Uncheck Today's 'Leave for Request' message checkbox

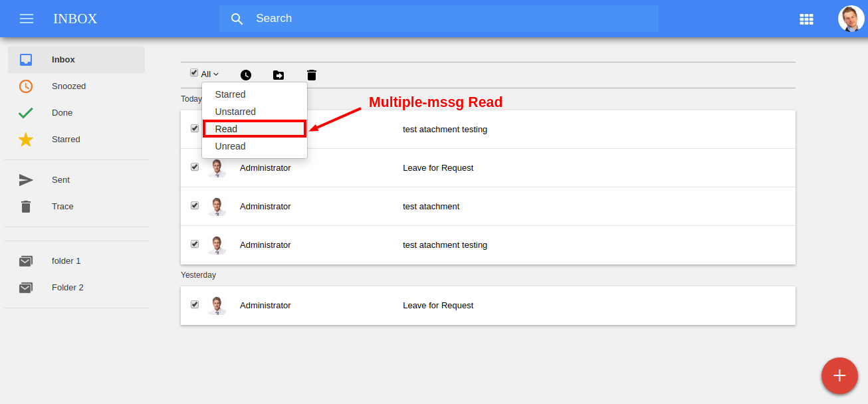point(195,167)
